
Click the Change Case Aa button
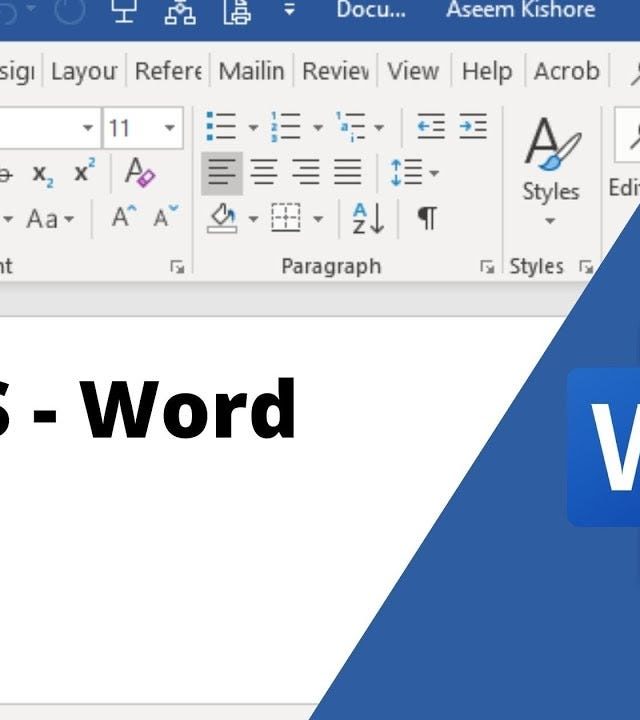(42, 219)
